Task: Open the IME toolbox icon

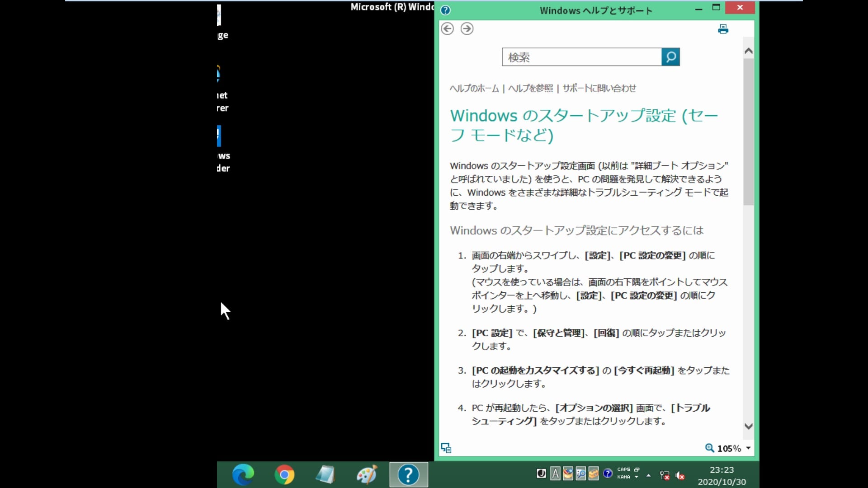Action: pyautogui.click(x=594, y=474)
